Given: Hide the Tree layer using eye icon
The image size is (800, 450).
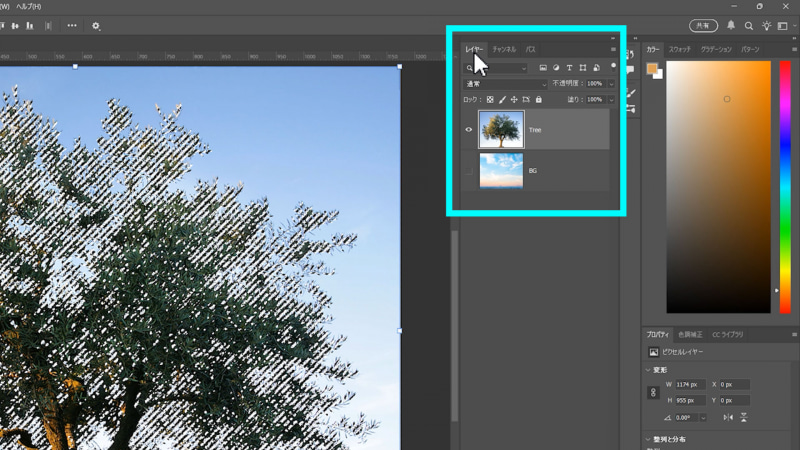Looking at the screenshot, I should [x=468, y=130].
